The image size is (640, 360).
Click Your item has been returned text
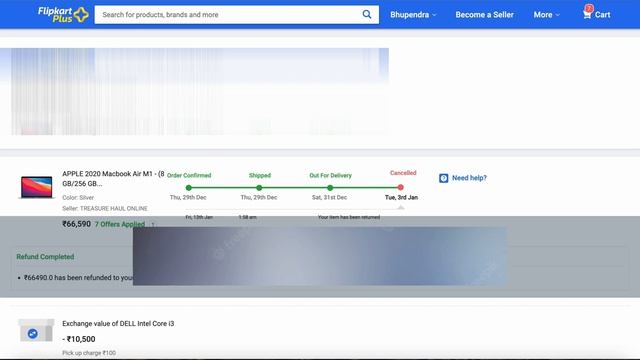click(x=349, y=217)
